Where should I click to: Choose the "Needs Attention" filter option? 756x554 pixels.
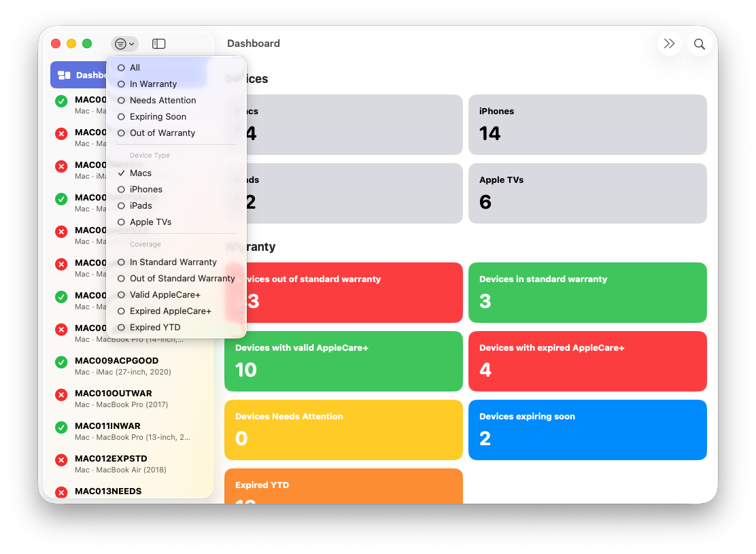point(162,101)
